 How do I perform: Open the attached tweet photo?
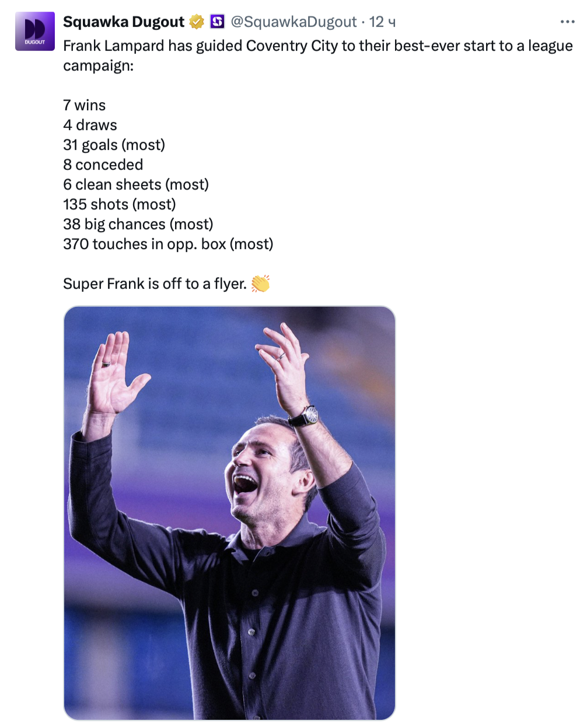click(x=229, y=513)
